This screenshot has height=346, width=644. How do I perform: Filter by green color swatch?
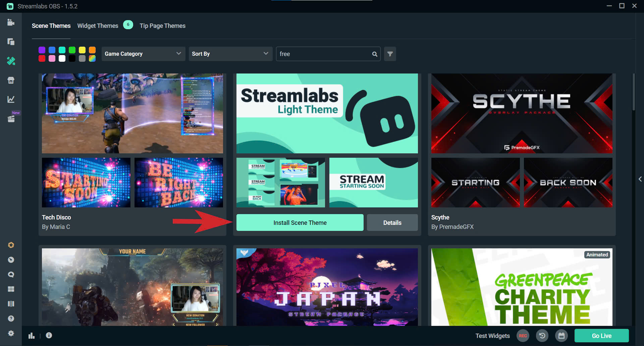click(x=72, y=50)
